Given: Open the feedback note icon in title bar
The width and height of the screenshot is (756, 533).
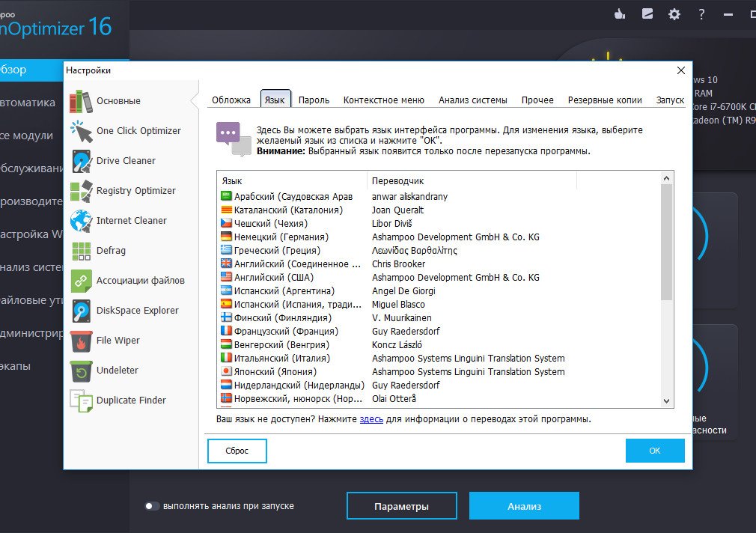Looking at the screenshot, I should [647, 14].
